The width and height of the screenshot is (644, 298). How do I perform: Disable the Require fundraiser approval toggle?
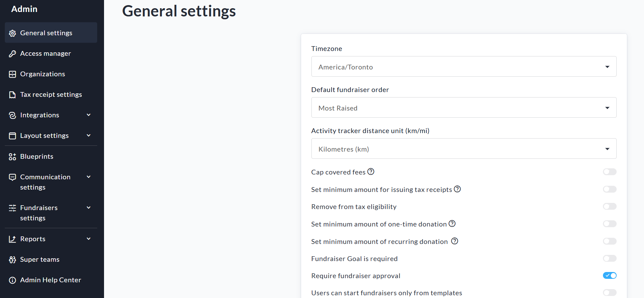[x=609, y=275]
